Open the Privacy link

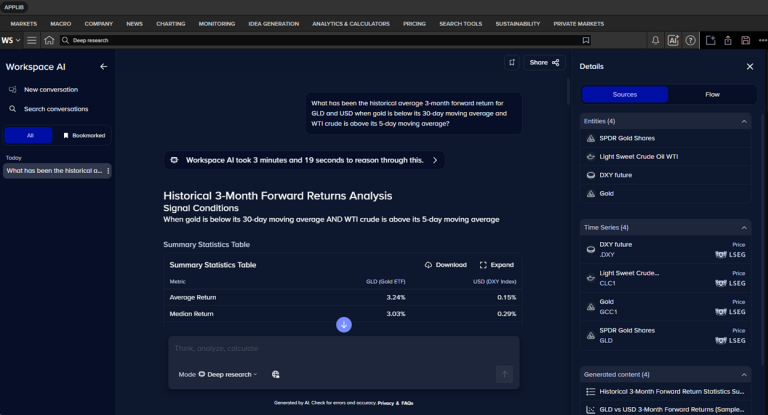[x=385, y=403]
